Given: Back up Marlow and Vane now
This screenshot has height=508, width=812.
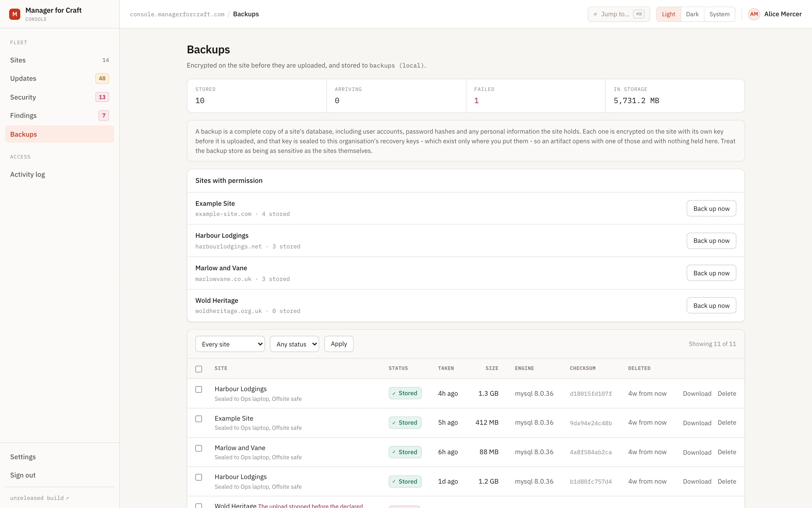Looking at the screenshot, I should coord(711,273).
